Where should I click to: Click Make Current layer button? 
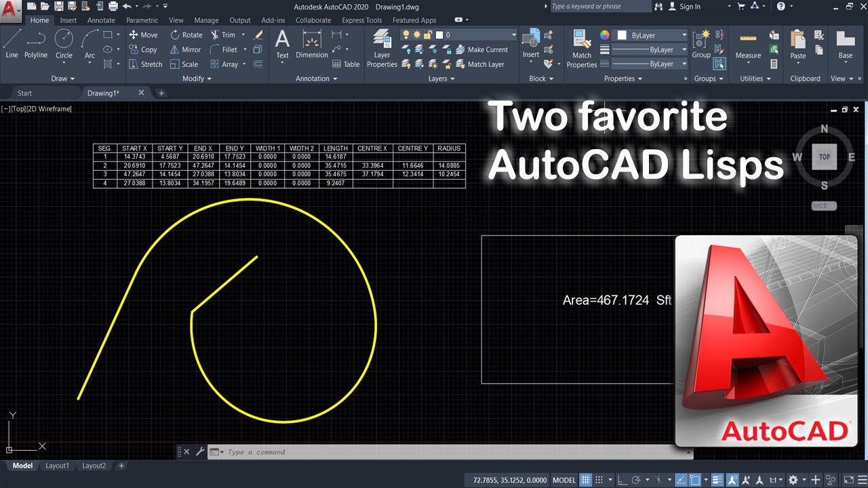(481, 49)
